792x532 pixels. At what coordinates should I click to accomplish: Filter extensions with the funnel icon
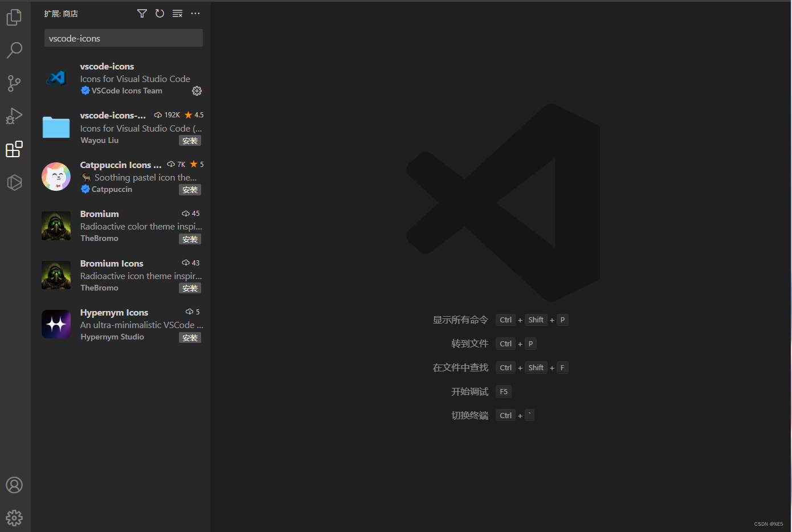(142, 13)
